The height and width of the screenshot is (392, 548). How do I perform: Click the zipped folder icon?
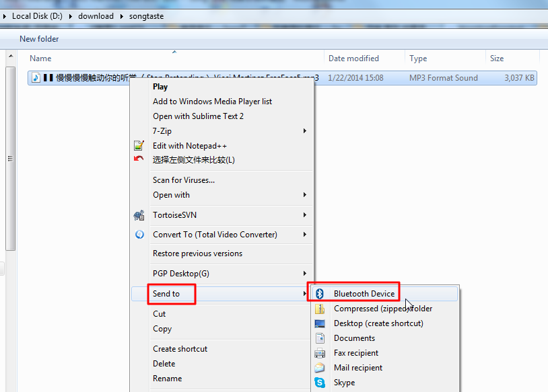[320, 309]
